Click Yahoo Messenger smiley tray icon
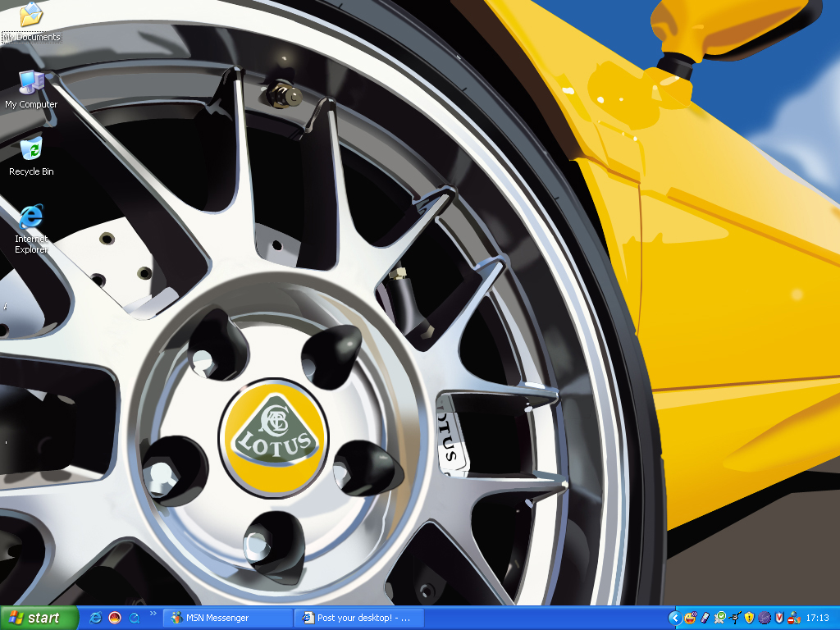This screenshot has width=840, height=630. point(691,618)
